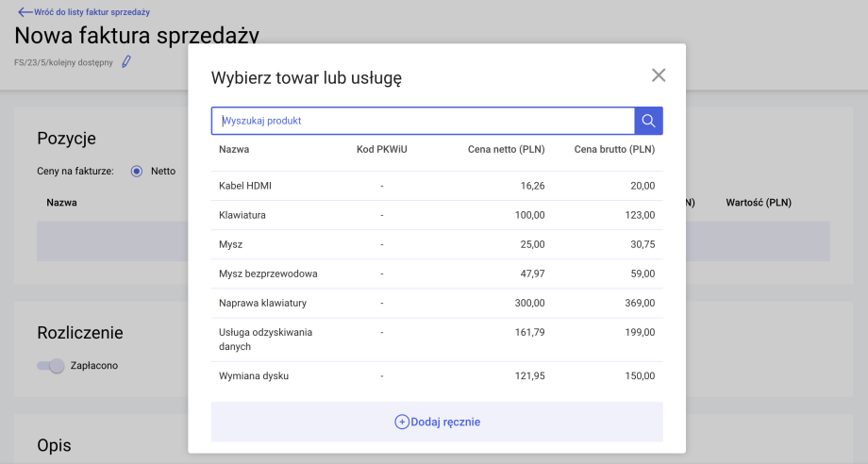Select the Netto price radio button
The height and width of the screenshot is (464, 868).
(x=136, y=171)
